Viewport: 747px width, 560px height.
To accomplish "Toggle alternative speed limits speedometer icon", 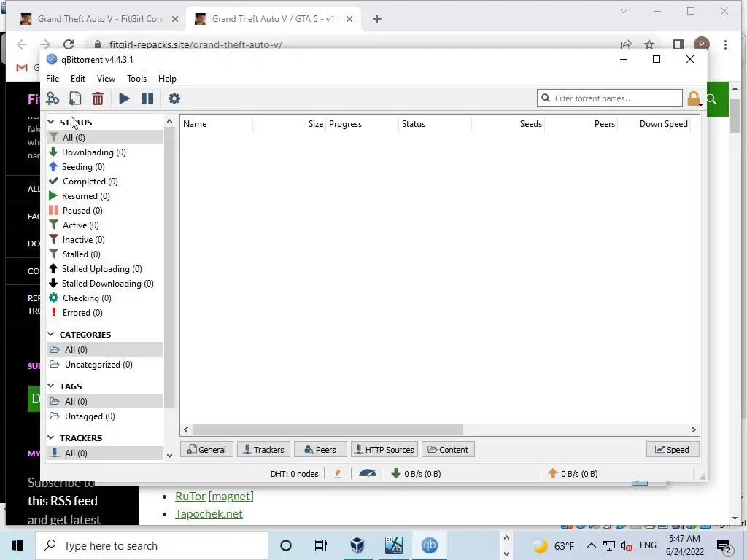I will click(x=368, y=473).
